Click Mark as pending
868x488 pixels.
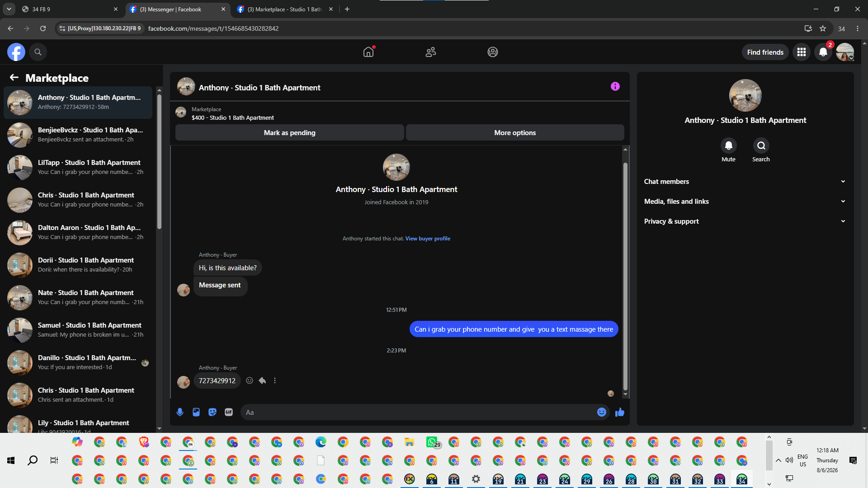tap(289, 132)
